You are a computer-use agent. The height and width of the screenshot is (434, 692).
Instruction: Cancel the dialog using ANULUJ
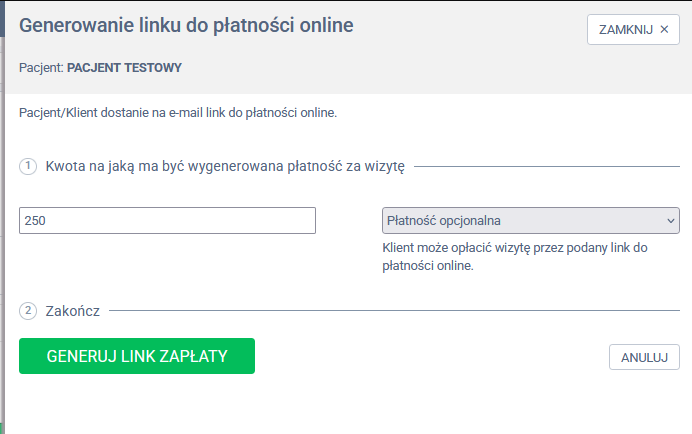click(x=644, y=357)
